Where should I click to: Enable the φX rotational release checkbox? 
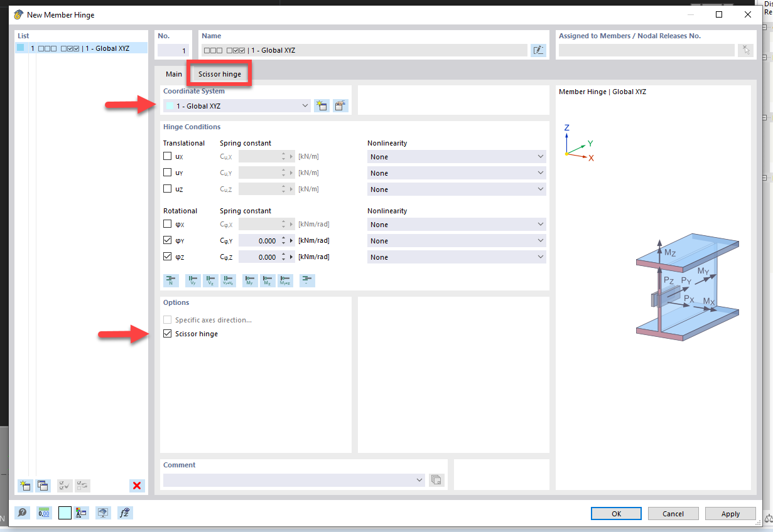(167, 224)
